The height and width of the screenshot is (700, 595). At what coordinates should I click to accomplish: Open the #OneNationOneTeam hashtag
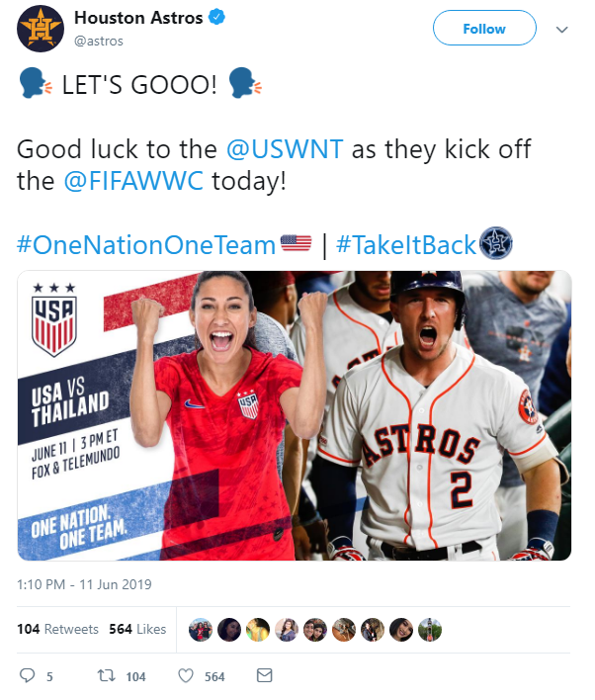(x=146, y=244)
